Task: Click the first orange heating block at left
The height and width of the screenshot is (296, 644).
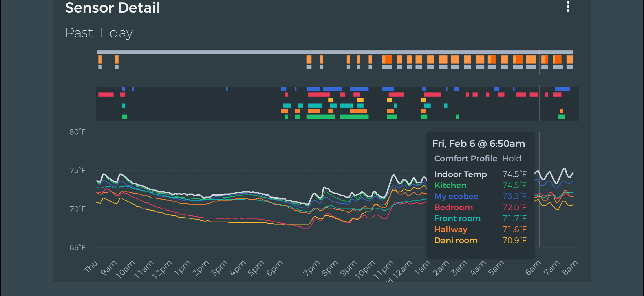Action: pyautogui.click(x=100, y=59)
